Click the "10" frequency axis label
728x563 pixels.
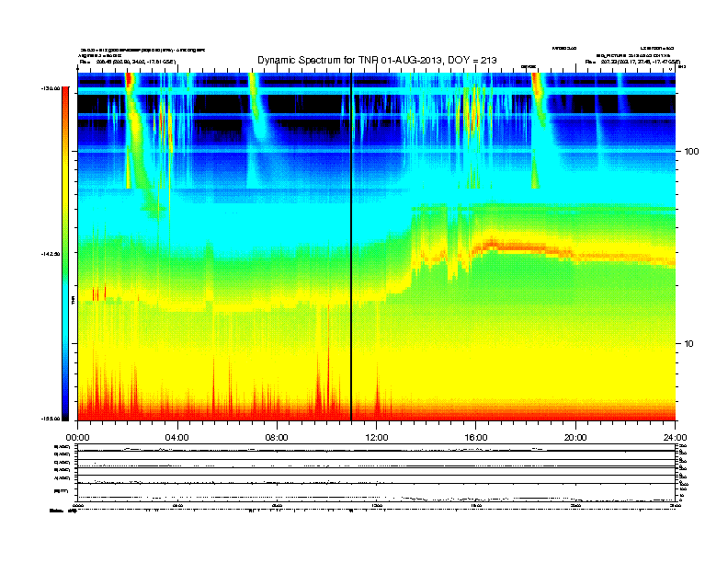pyautogui.click(x=689, y=344)
